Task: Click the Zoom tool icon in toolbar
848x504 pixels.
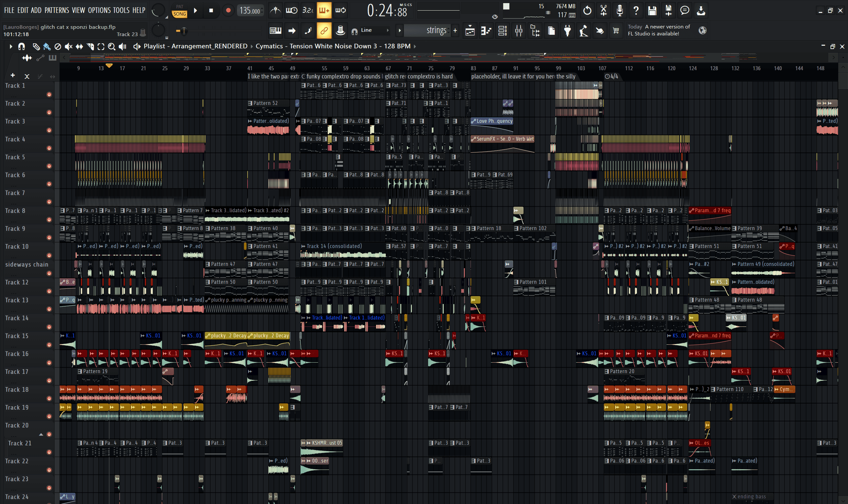Action: [x=109, y=47]
